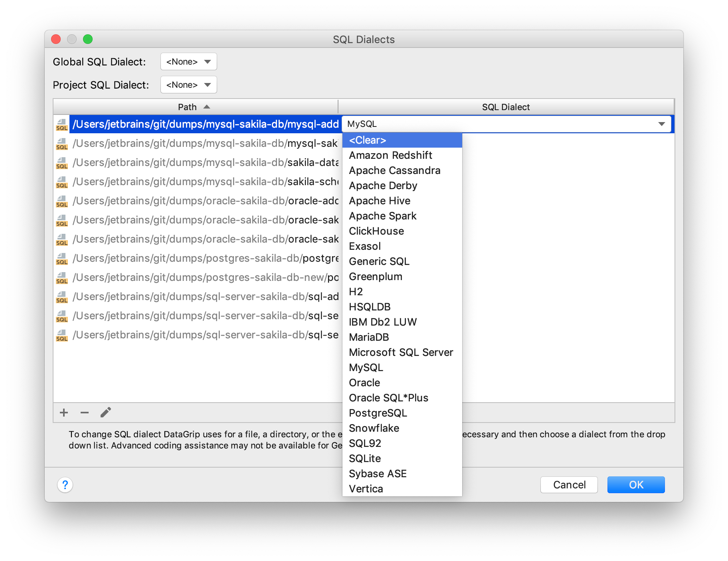Image resolution: width=728 pixels, height=561 pixels.
Task: Select Apache Hive dialect
Action: 402,201
